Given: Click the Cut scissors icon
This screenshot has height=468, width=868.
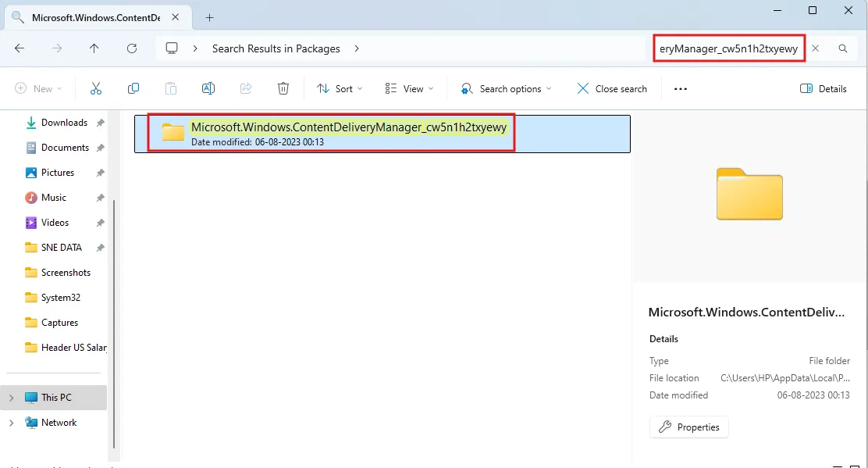Looking at the screenshot, I should click(x=96, y=88).
